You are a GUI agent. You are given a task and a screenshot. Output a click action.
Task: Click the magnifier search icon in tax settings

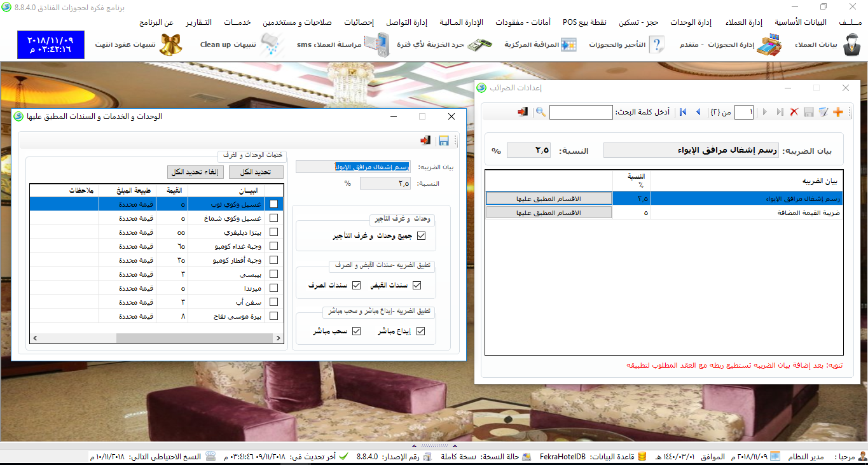pos(541,112)
